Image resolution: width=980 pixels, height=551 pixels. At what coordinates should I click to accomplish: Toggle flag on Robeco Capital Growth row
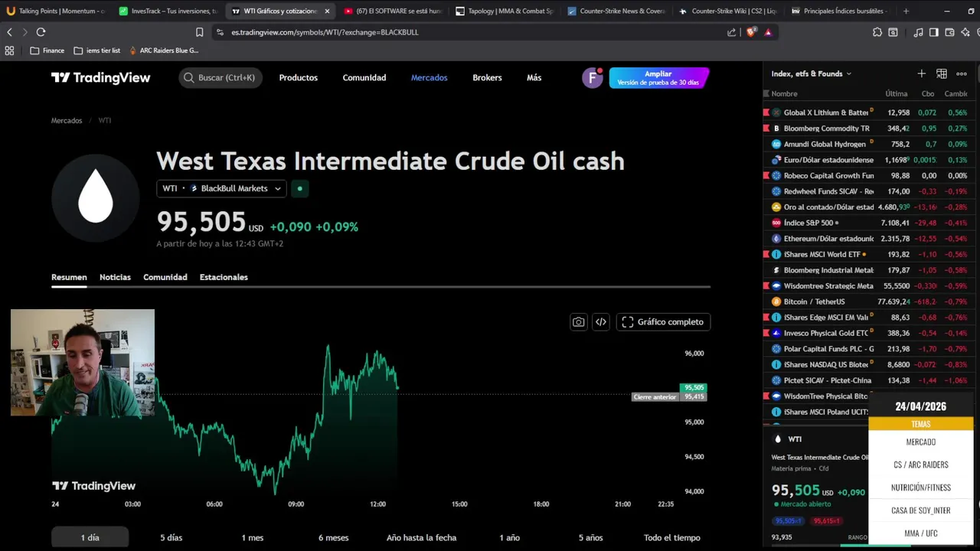(766, 176)
